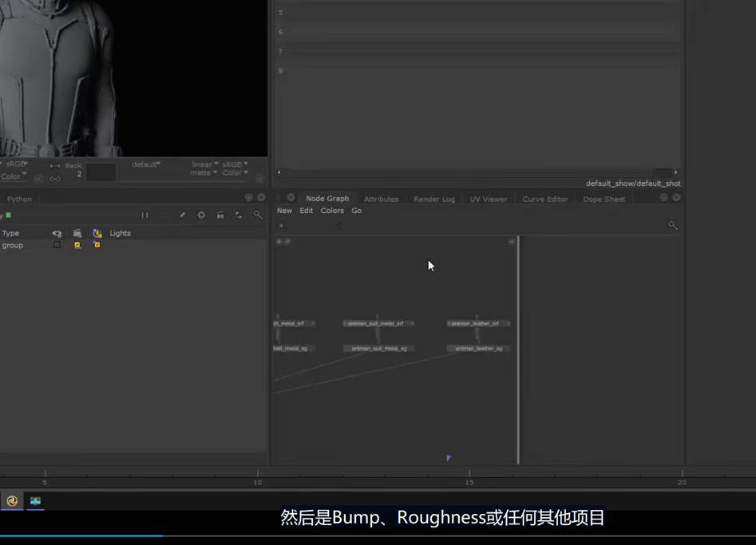The width and height of the screenshot is (756, 545).
Task: Open the scene graph search magnifier
Action: 257,215
